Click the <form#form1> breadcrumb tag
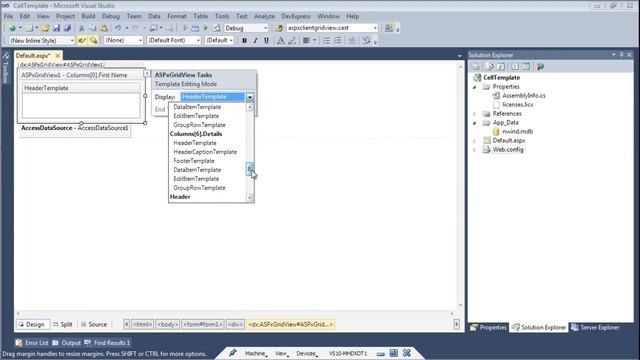Screen dimensions: 640x360 203,324
